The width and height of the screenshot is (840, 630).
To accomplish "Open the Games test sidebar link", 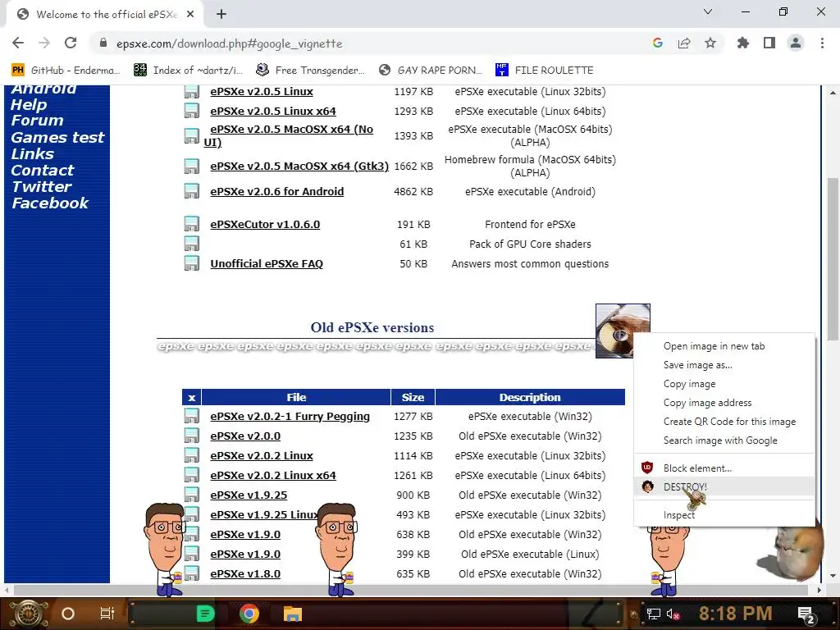I will 57,137.
